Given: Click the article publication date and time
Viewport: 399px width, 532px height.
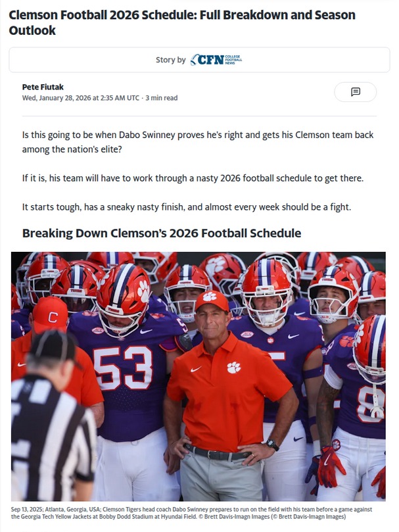Looking at the screenshot, I should 81,98.
